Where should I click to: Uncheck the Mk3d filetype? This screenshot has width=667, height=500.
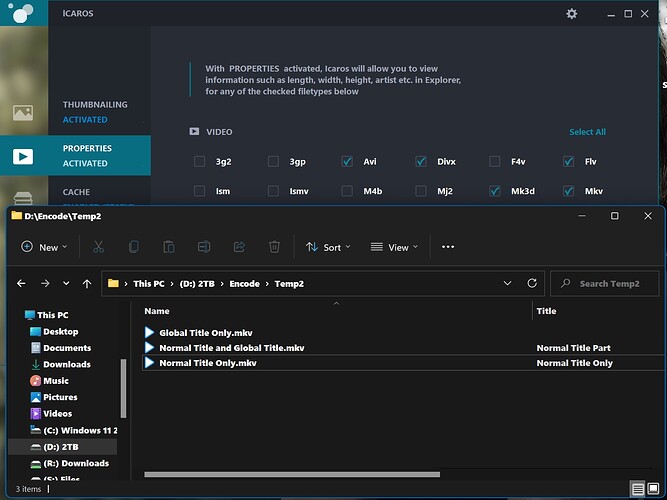pos(495,191)
